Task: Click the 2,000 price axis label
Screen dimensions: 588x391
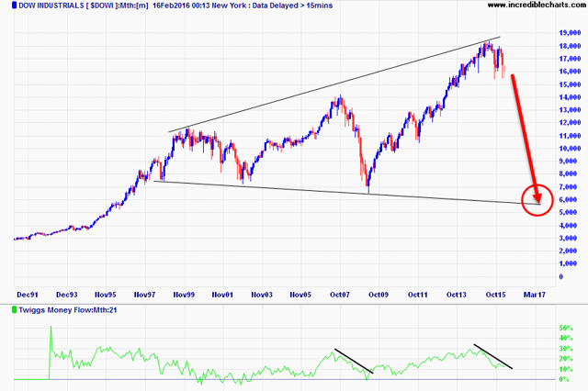Action: 568,251
